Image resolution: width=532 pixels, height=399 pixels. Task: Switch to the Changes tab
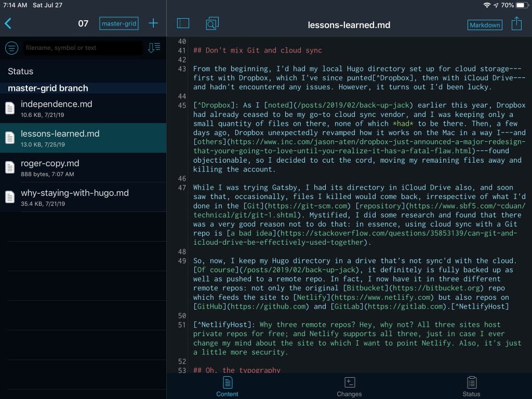(x=349, y=387)
